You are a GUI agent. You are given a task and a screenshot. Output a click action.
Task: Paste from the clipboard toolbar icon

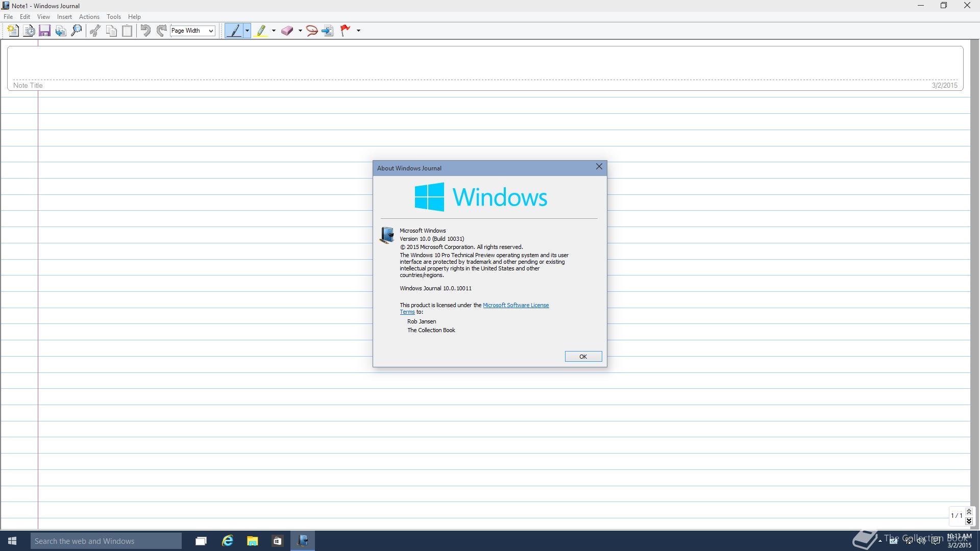(127, 31)
